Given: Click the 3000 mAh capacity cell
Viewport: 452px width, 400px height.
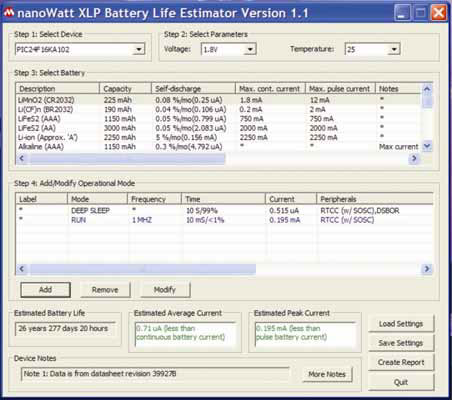Looking at the screenshot, I should pyautogui.click(x=120, y=128).
